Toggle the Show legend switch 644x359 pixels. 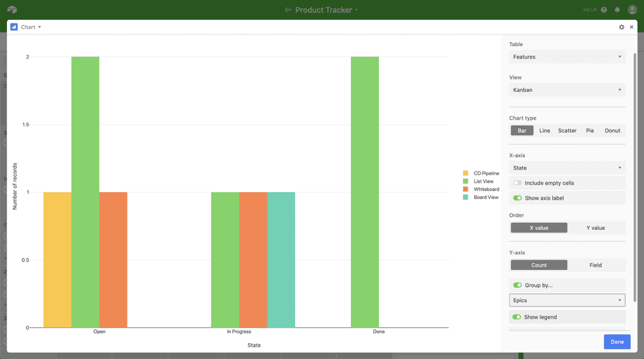[x=518, y=317]
